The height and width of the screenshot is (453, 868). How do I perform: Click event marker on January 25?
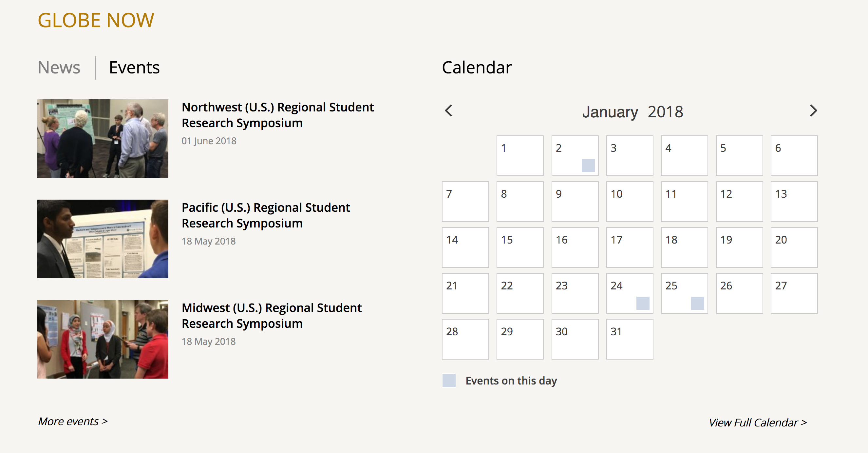697,303
